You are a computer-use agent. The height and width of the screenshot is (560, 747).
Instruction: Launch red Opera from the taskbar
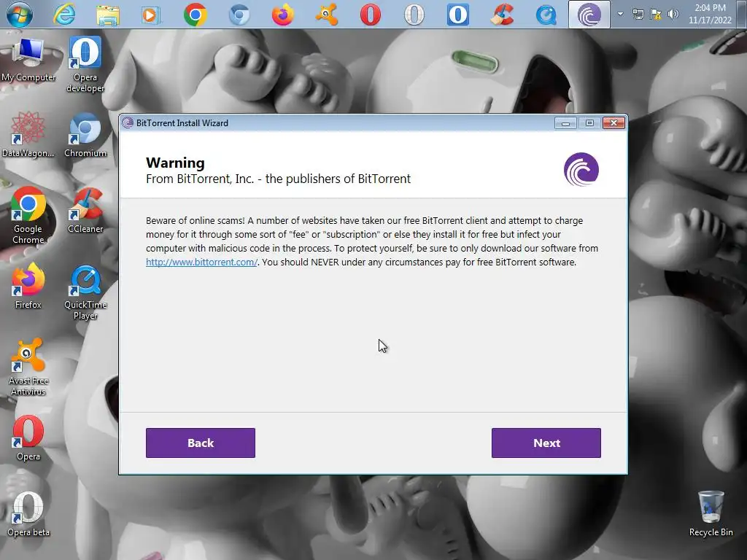370,15
